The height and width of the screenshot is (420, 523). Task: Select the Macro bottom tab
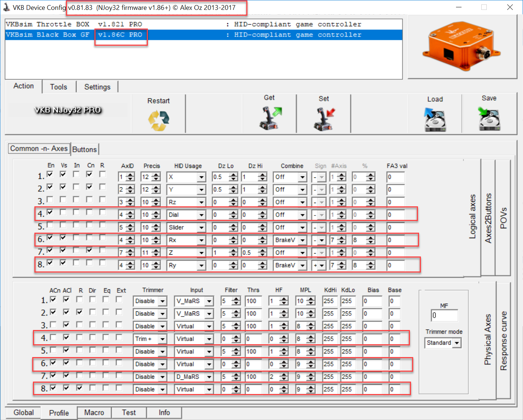pos(94,413)
